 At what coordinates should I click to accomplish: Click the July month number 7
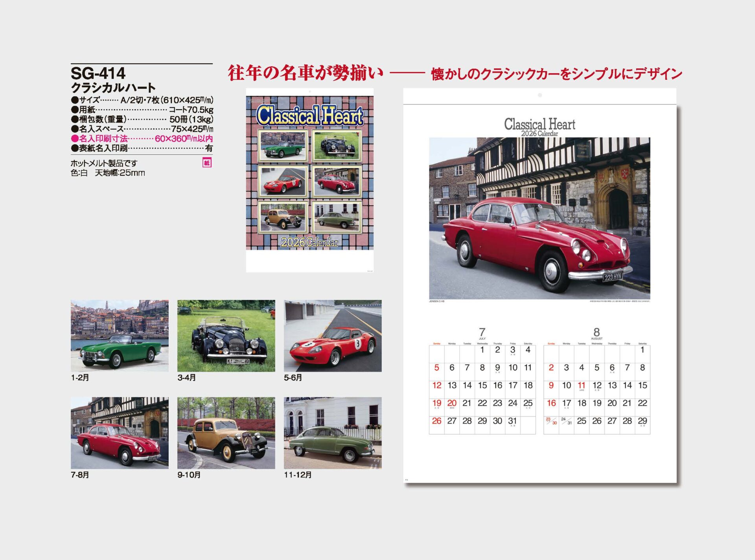(482, 332)
